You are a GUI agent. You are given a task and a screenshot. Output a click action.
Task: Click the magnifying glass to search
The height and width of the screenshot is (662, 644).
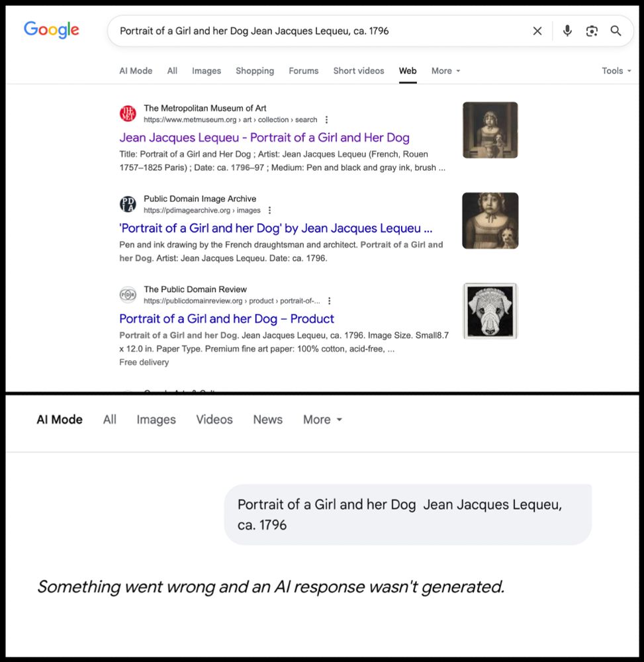[616, 30]
